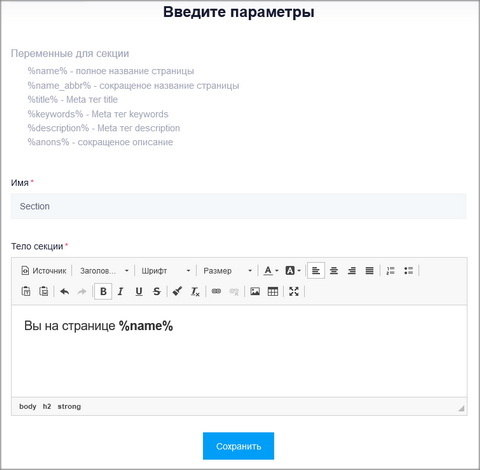Image resolution: width=480 pixels, height=470 pixels.
Task: Click the %title% variable line
Action: click(73, 100)
